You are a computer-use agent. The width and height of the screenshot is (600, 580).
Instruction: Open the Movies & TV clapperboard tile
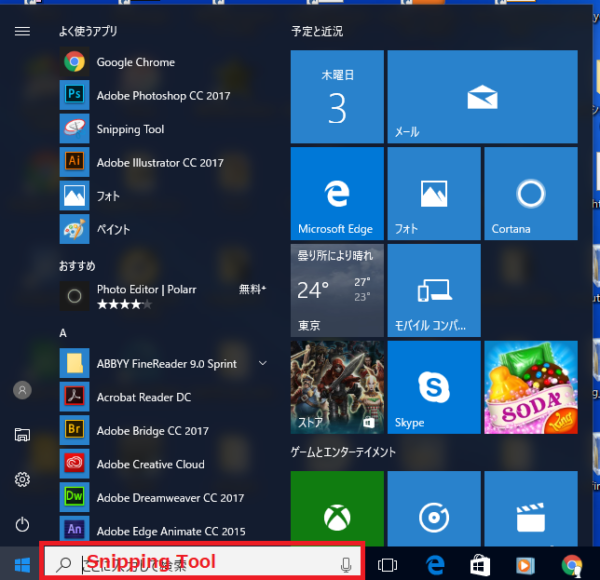(x=531, y=508)
